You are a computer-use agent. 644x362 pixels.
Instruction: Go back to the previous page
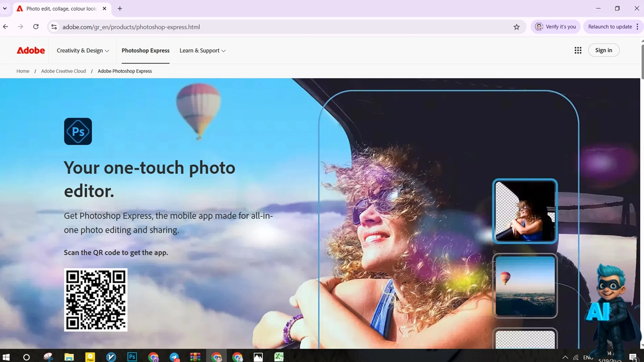[6, 27]
